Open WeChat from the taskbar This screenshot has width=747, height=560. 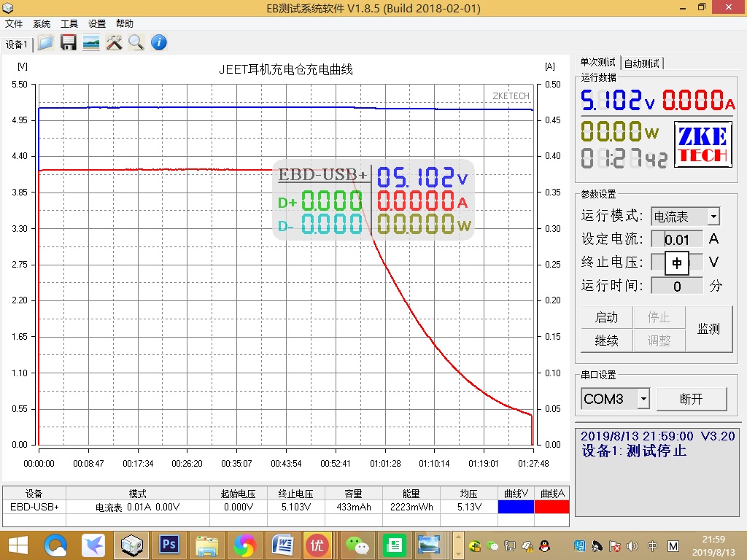(x=357, y=545)
